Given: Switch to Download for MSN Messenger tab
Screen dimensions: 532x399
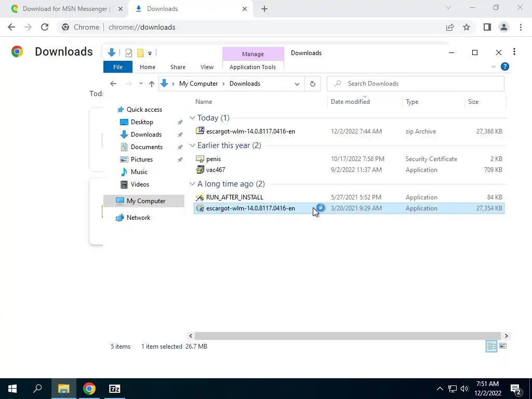Looking at the screenshot, I should (65, 9).
